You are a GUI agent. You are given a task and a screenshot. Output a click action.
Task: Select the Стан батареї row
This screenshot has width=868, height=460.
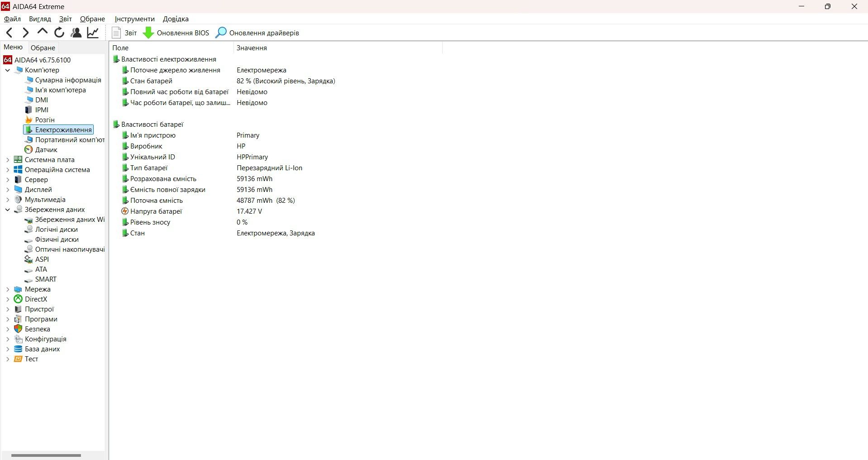point(276,81)
